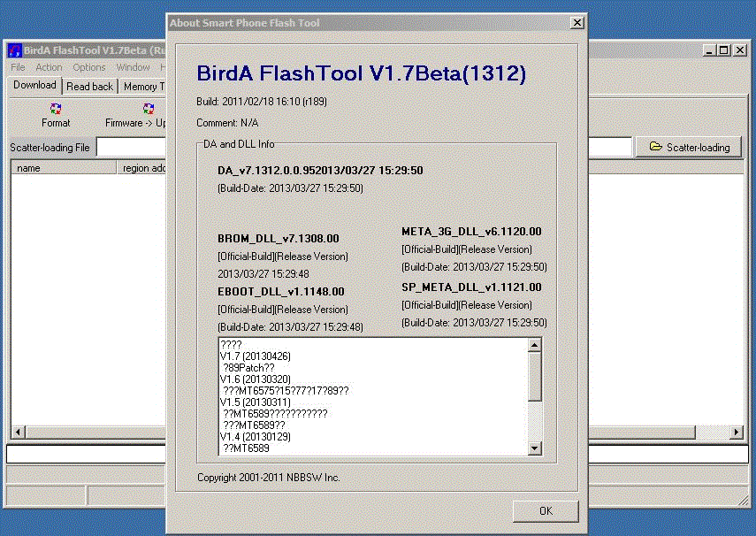Switch to the Read back tab
This screenshot has width=756, height=536.
pyautogui.click(x=89, y=87)
